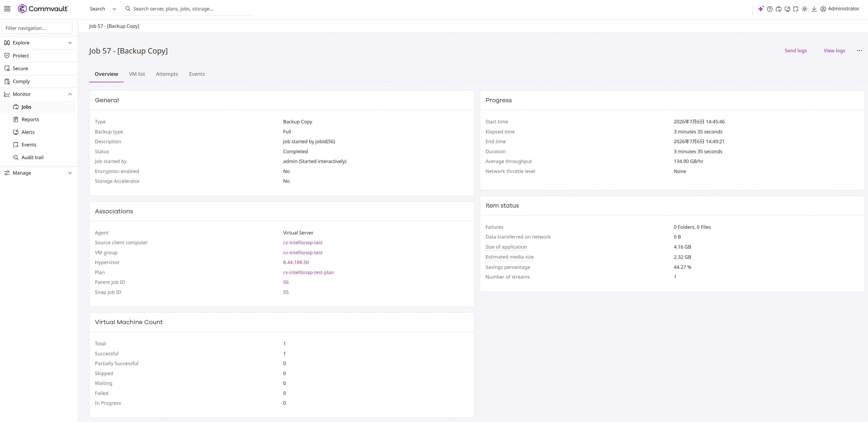Screen dimensions: 868x422
Task: Click the Protect shield icon
Action: click(7, 56)
